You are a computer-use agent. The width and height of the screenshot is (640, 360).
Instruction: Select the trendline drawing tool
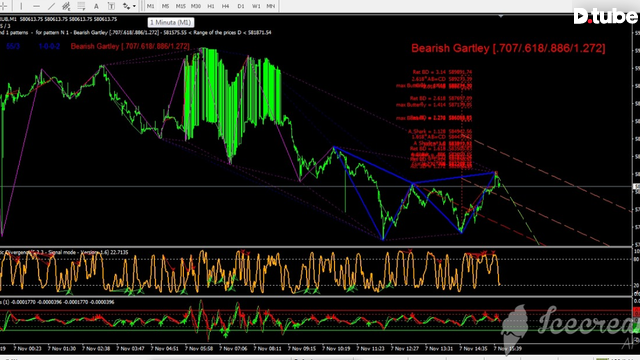point(51,6)
